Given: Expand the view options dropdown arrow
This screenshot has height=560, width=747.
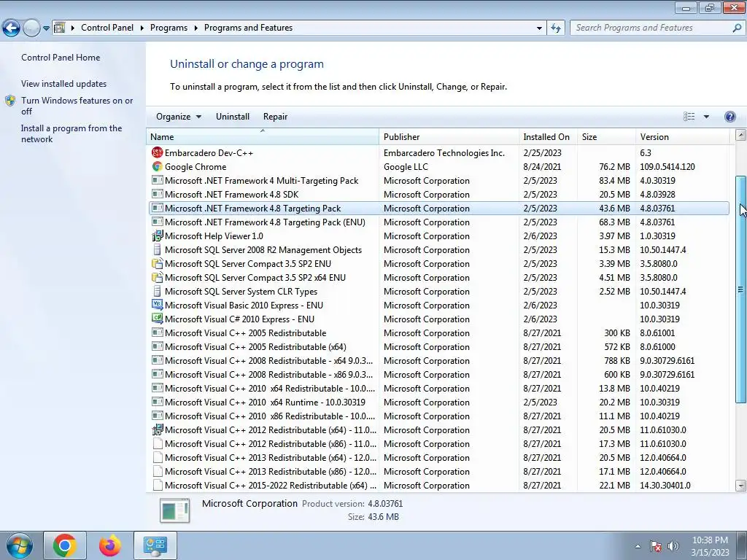Looking at the screenshot, I should click(x=706, y=117).
